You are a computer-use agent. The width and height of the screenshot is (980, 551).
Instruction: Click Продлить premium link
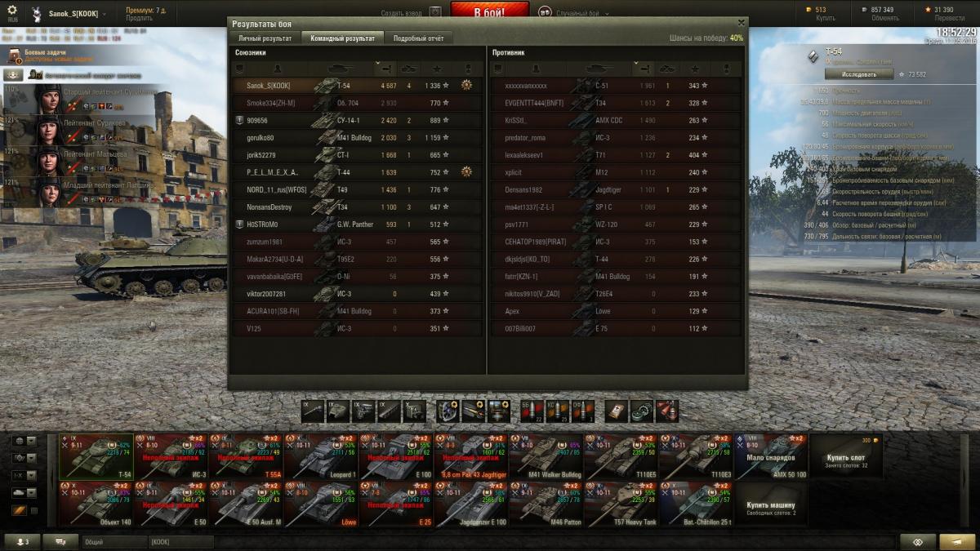pos(139,18)
